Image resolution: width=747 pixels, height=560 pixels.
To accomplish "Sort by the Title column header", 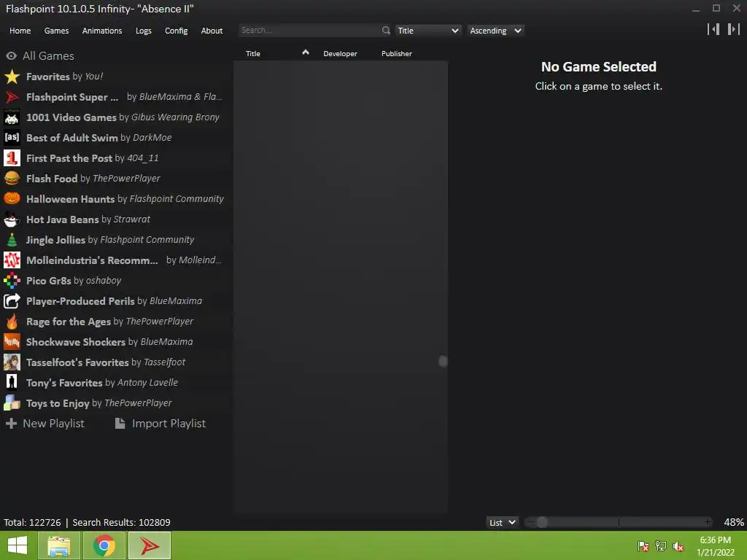I will [253, 54].
